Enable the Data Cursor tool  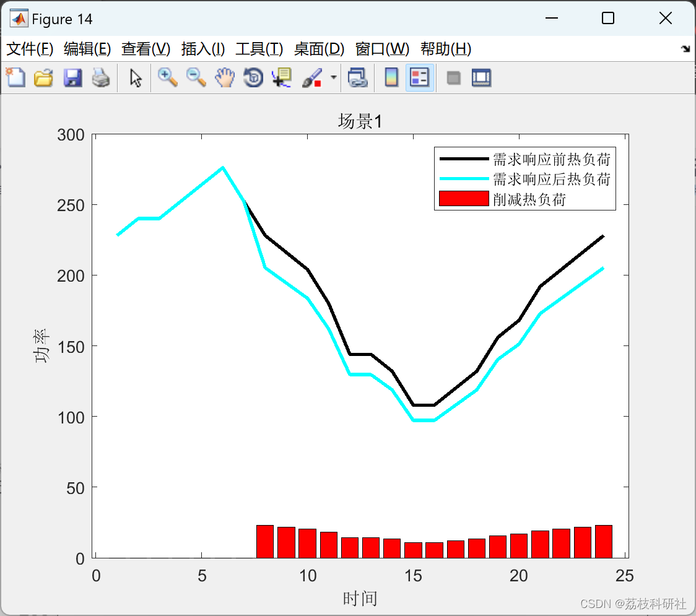tap(282, 77)
